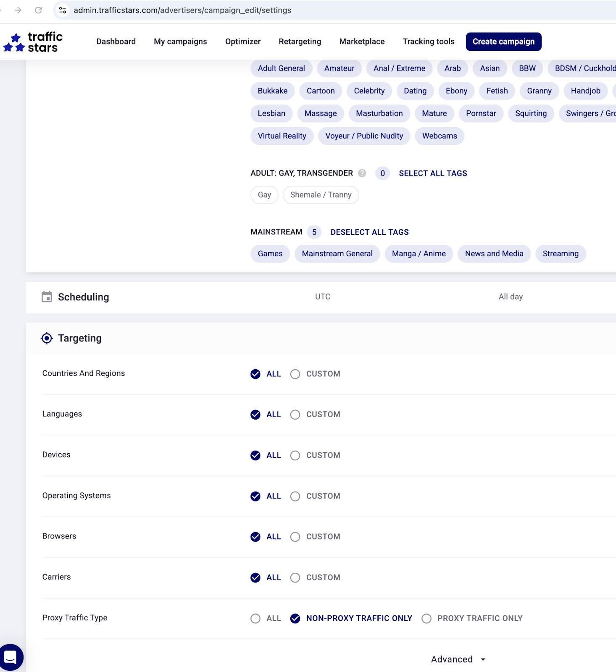Toggle the Asian tag
616x672 pixels.
click(x=490, y=68)
